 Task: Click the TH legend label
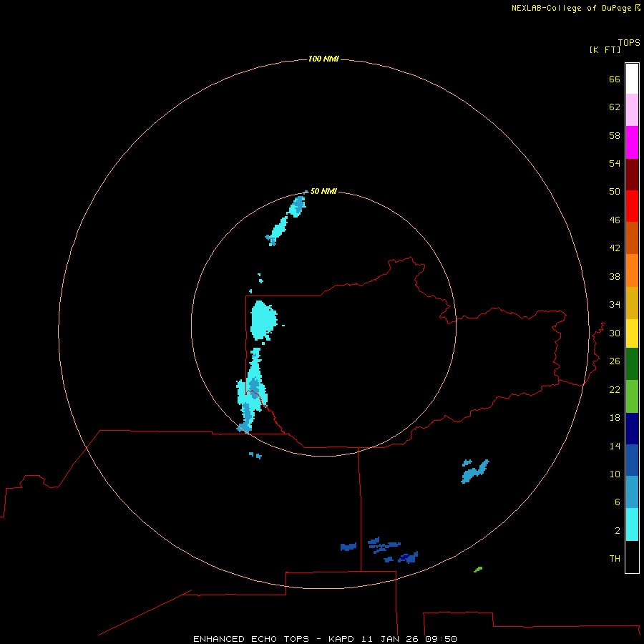point(615,558)
